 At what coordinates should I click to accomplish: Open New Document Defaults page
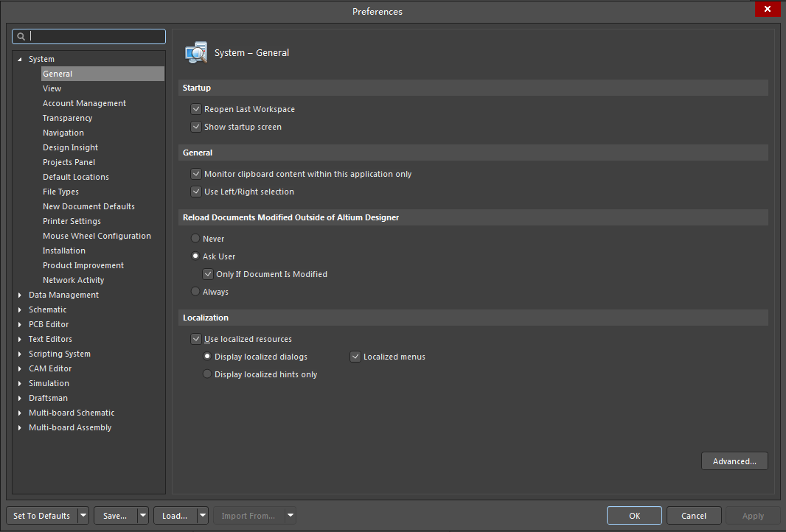(x=88, y=206)
